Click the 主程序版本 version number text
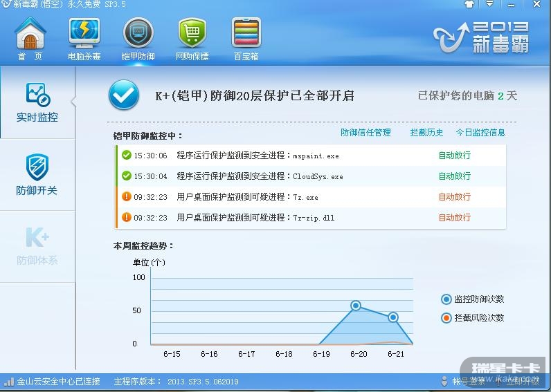Viewport: 551px width, 392px height. pos(203,382)
